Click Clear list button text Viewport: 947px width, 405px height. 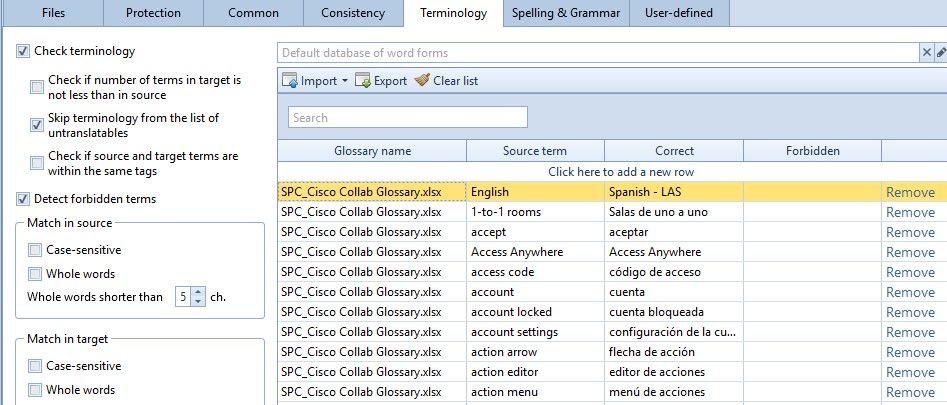tap(455, 81)
